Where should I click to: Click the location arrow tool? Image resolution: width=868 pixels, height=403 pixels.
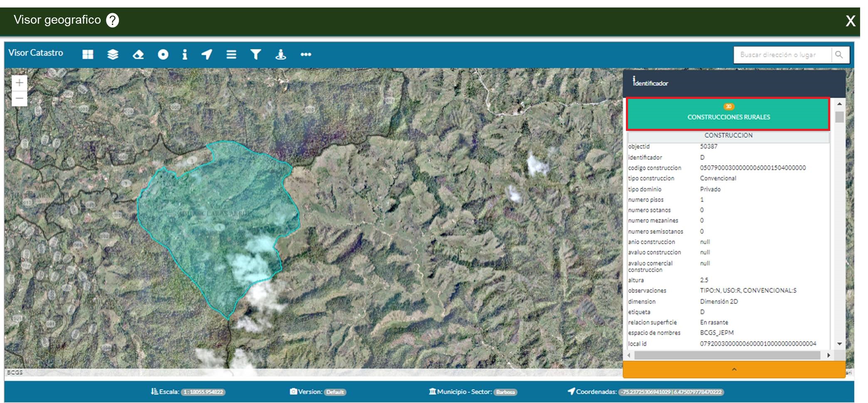[207, 54]
